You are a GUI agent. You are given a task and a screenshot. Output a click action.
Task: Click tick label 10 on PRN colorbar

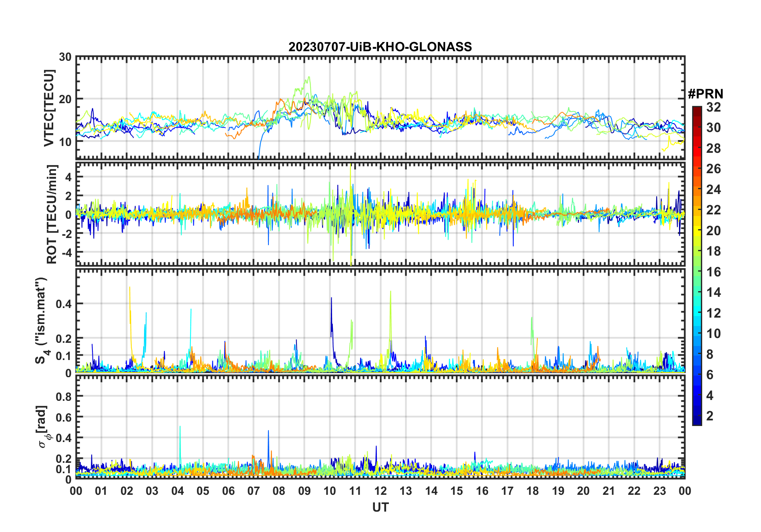point(714,334)
